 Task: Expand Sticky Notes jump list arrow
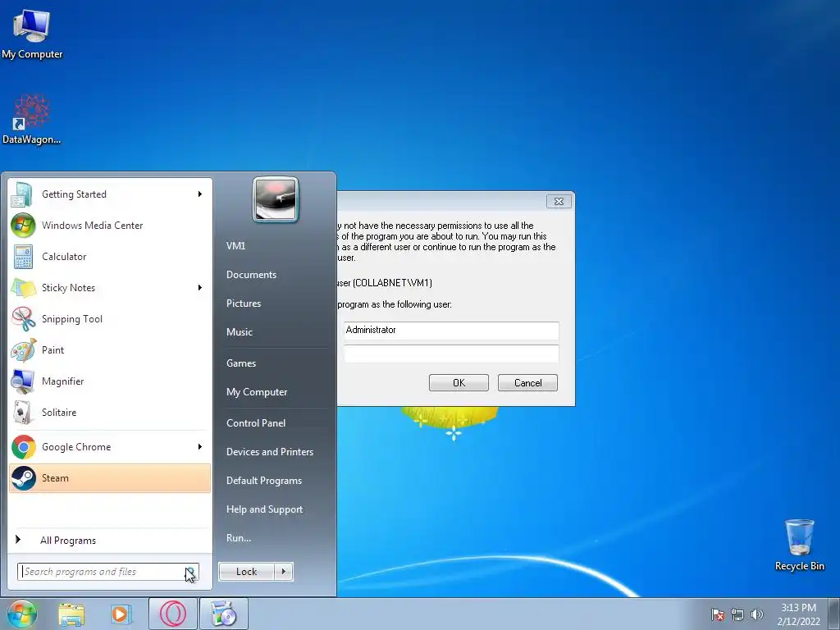200,288
